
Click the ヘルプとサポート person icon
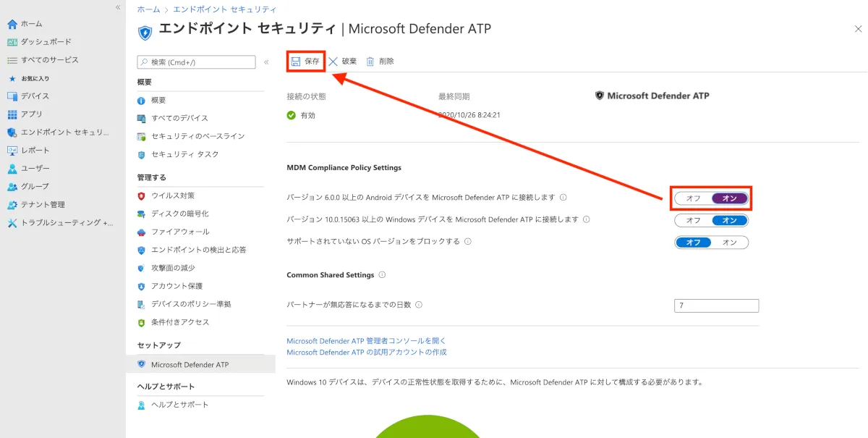[141, 405]
